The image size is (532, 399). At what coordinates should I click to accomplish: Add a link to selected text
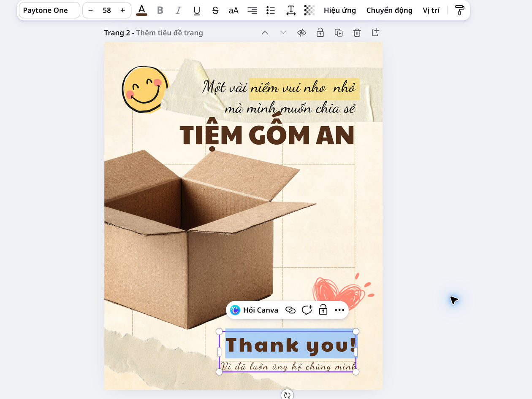tap(290, 310)
